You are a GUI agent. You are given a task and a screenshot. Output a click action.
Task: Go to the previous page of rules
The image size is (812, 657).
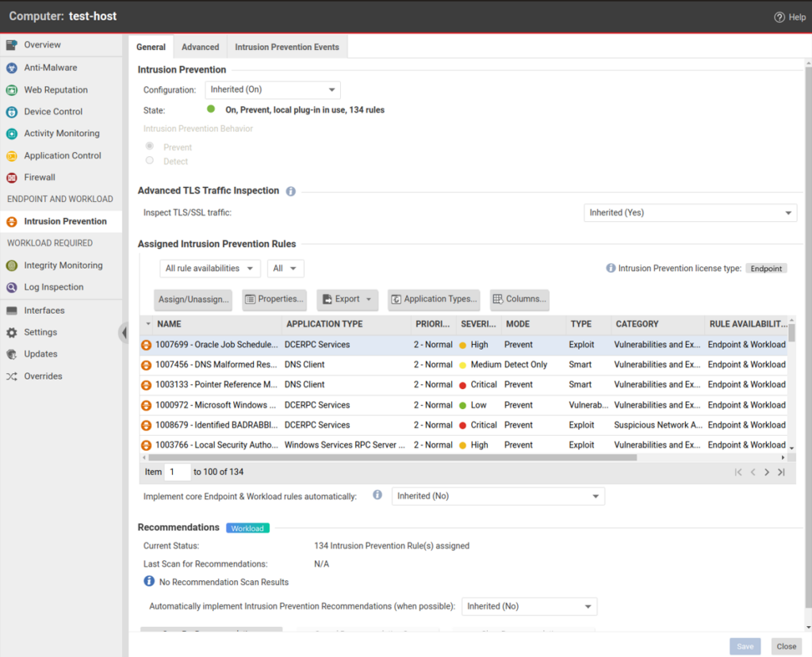click(x=753, y=472)
